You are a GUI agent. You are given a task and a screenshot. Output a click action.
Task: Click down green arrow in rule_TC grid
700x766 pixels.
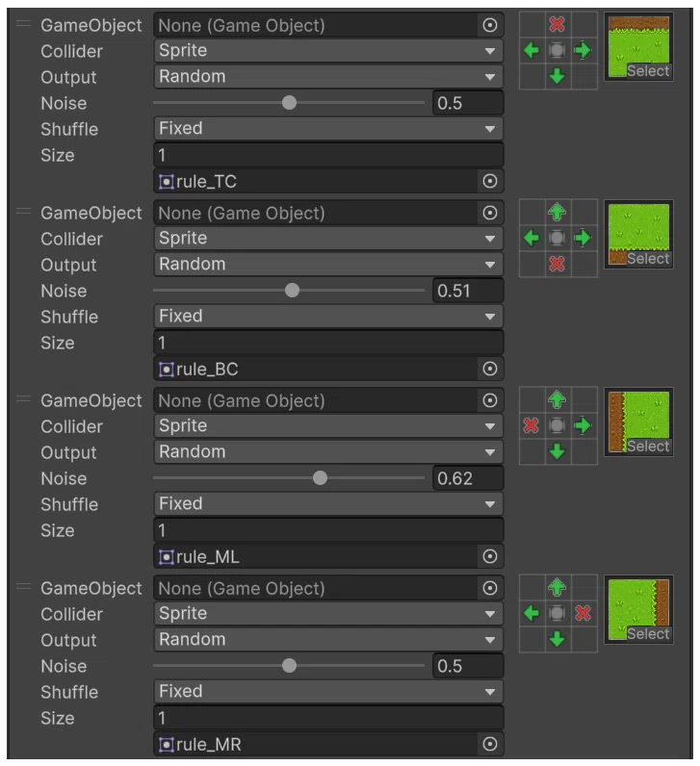click(557, 76)
